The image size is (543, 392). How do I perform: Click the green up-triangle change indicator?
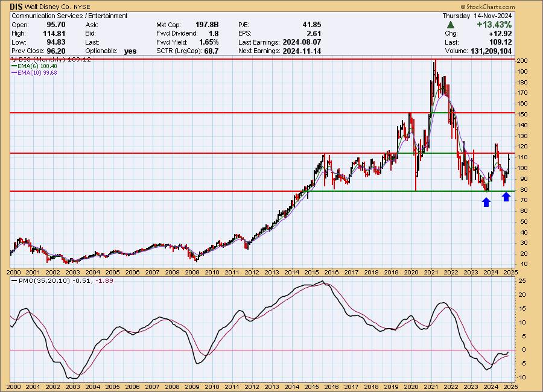(x=451, y=25)
